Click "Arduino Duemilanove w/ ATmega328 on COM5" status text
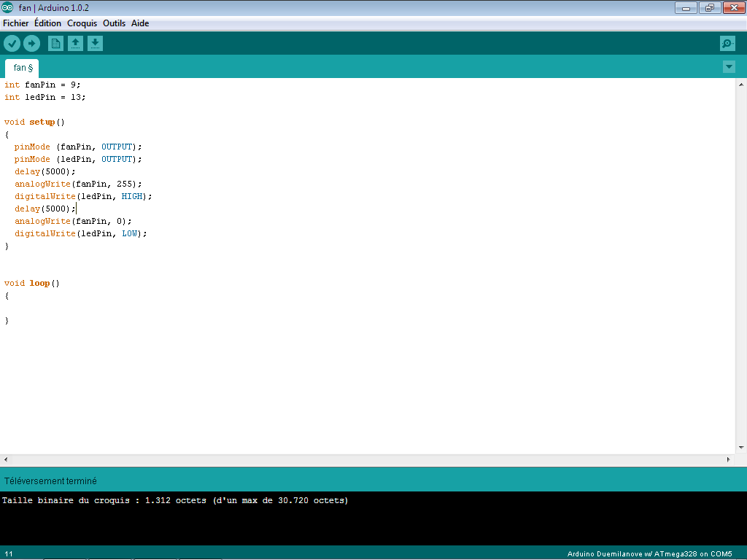This screenshot has width=747, height=560. 649,554
